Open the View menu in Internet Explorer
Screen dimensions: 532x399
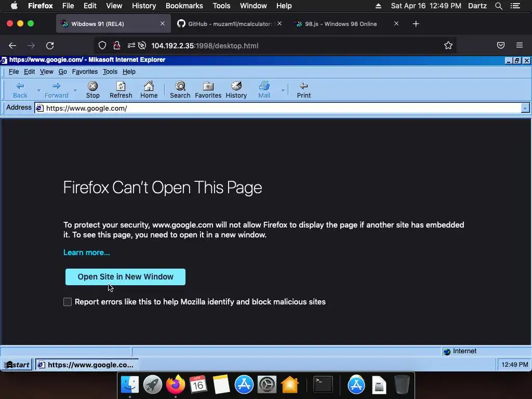tap(46, 72)
